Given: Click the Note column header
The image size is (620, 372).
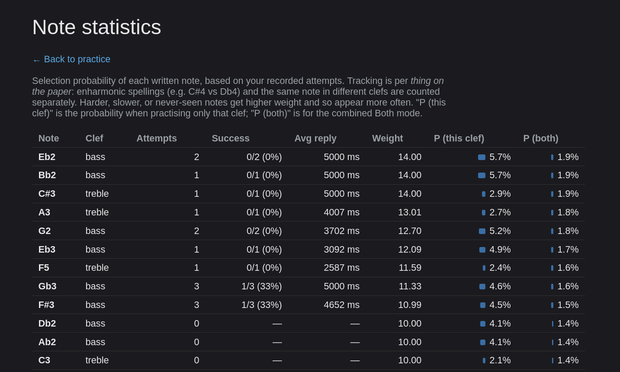Looking at the screenshot, I should 49,138.
